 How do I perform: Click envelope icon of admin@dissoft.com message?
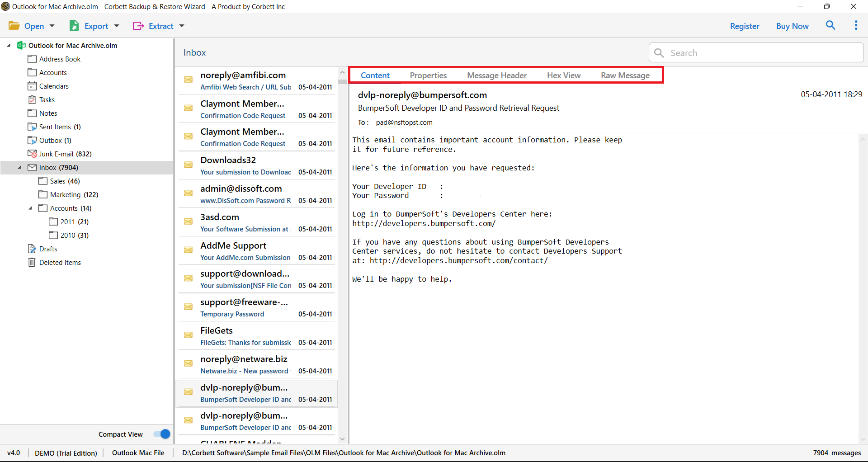(189, 193)
